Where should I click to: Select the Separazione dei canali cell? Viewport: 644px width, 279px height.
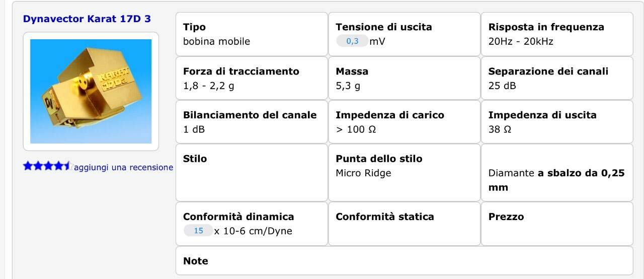click(x=557, y=78)
